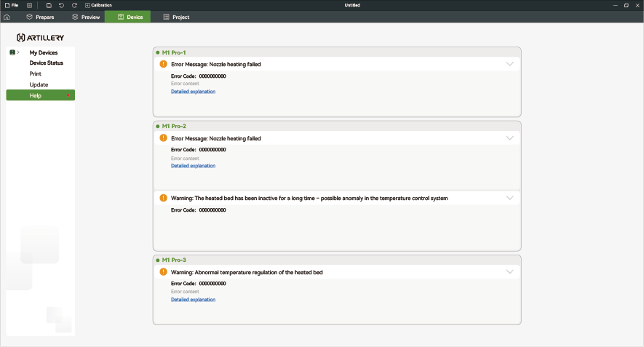Undo the last action
644x347 pixels.
click(x=61, y=5)
